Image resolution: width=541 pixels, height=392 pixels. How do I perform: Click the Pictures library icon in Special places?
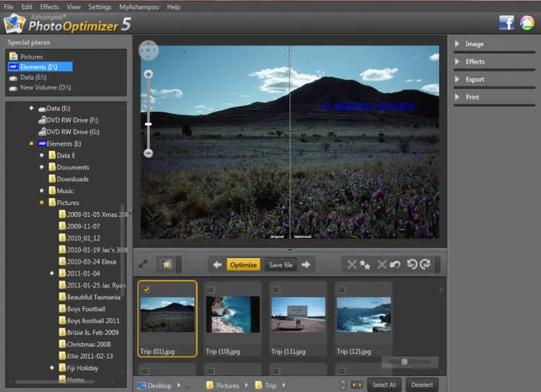click(13, 56)
